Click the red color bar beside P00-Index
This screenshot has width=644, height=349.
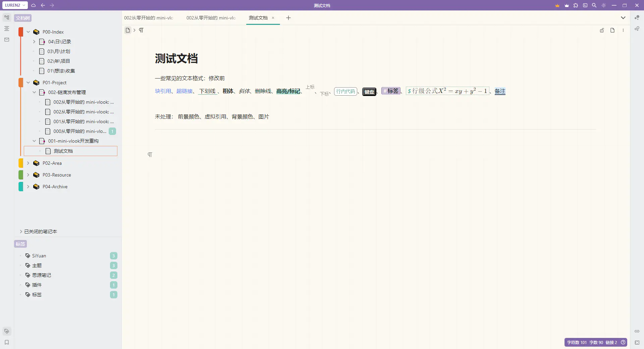point(21,32)
